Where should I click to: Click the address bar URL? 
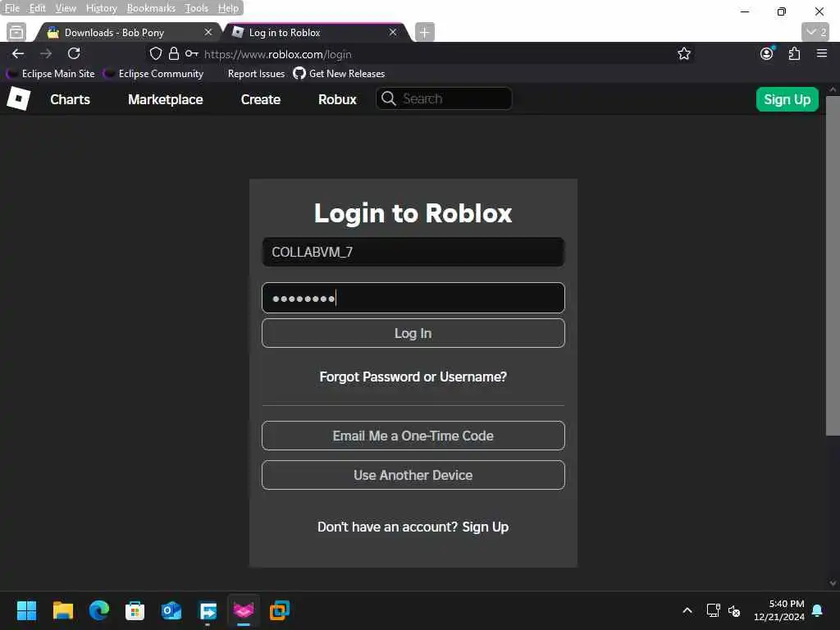point(277,54)
